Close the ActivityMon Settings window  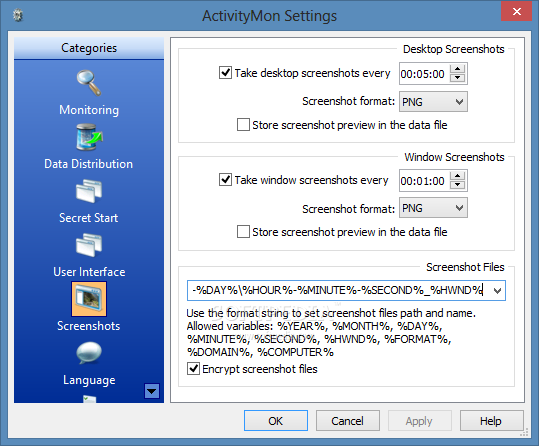tap(516, 12)
